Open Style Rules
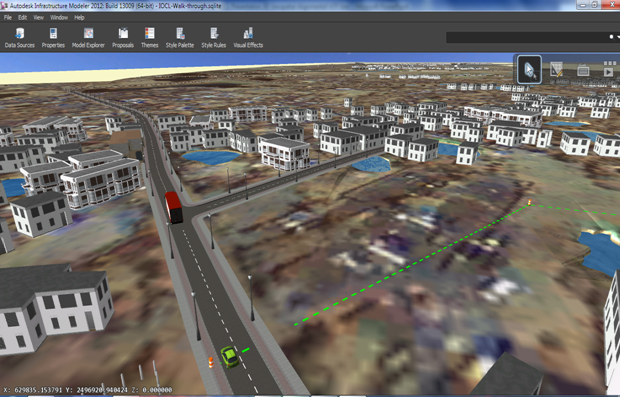620x397 pixels. (214, 38)
